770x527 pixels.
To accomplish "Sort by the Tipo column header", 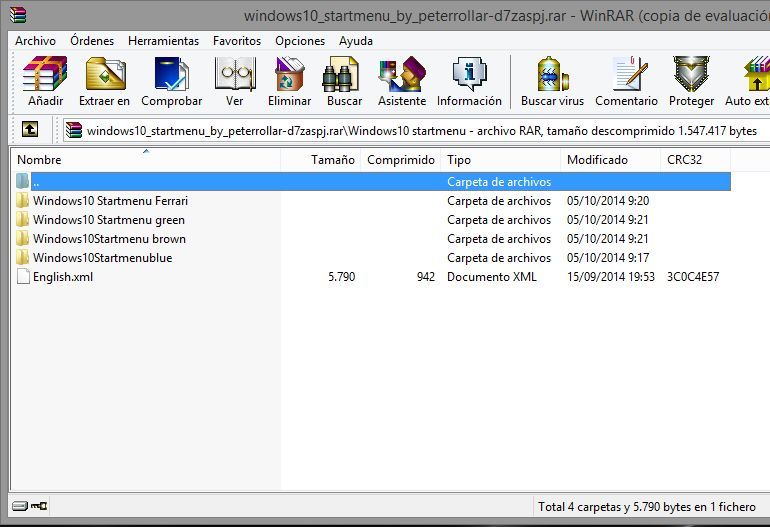I will click(501, 160).
